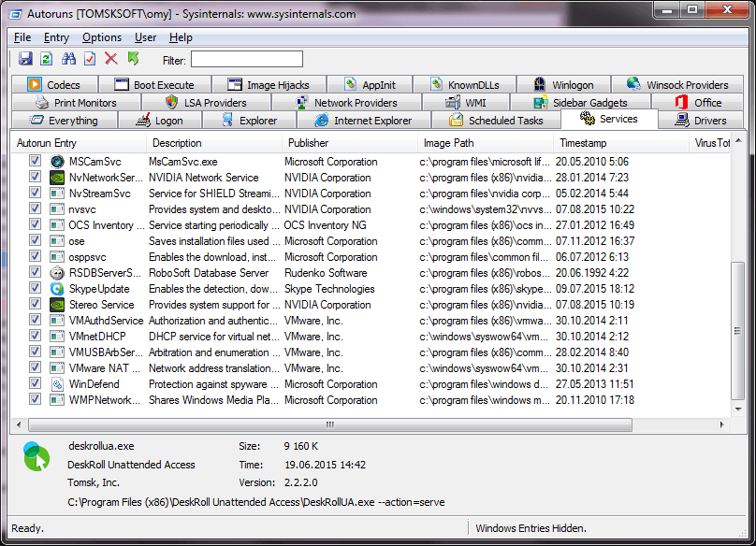
Task: Click the WMPNetwork entry icon
Action: click(57, 400)
